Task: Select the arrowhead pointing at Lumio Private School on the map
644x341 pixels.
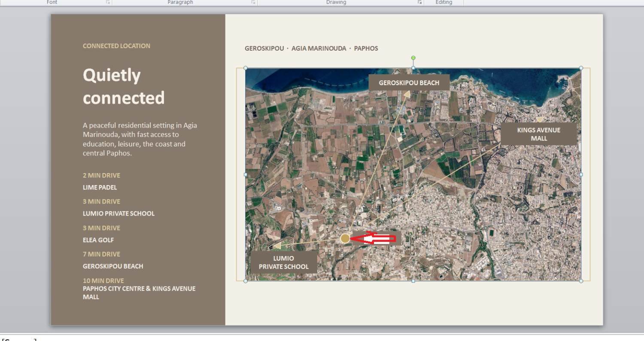Action: click(x=277, y=246)
